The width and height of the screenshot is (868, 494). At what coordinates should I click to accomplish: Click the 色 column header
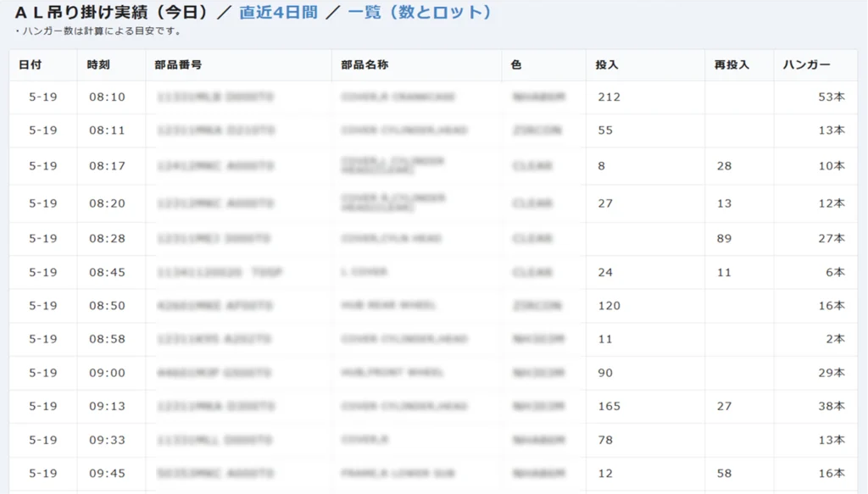click(x=517, y=65)
